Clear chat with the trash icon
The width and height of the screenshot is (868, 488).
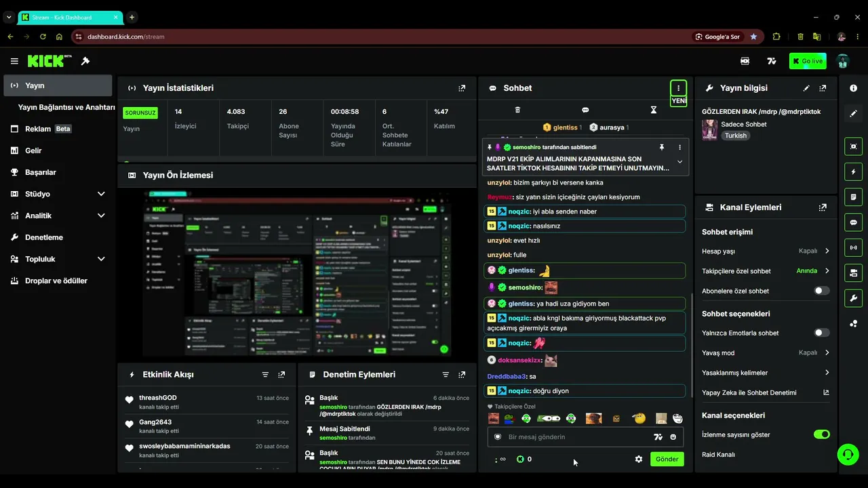(x=517, y=110)
